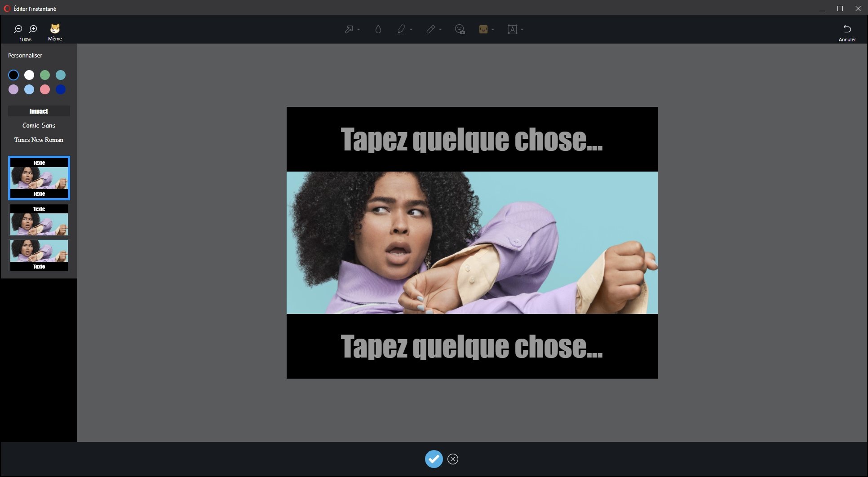
Task: Select the bottom-text-only meme layout thumbnail
Action: click(x=39, y=255)
